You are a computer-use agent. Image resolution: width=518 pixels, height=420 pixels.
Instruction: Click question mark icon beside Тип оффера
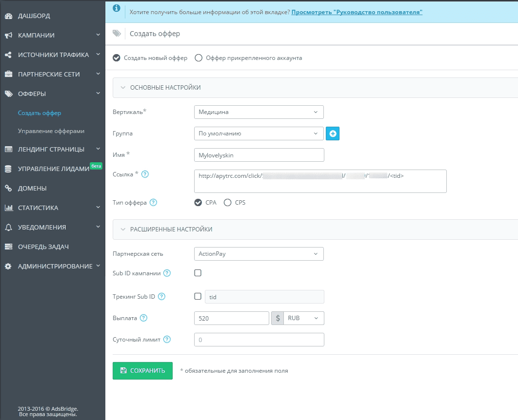point(153,202)
